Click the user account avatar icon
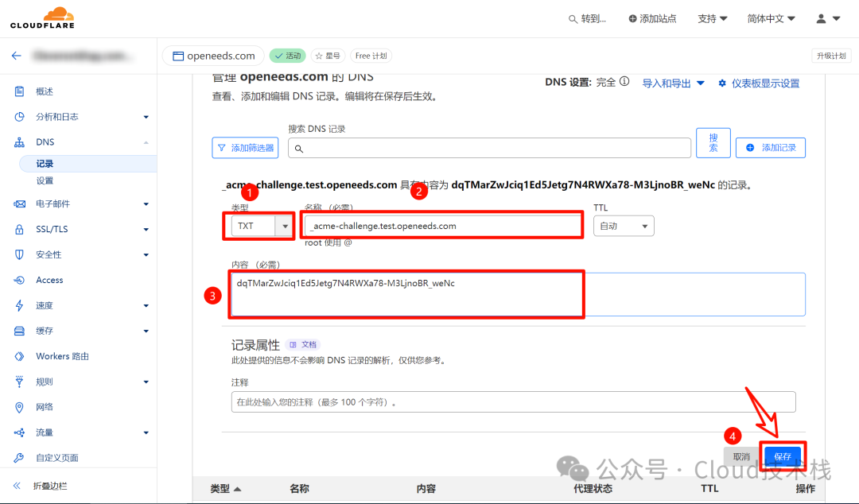Screen dimensions: 859x504 coord(821,18)
